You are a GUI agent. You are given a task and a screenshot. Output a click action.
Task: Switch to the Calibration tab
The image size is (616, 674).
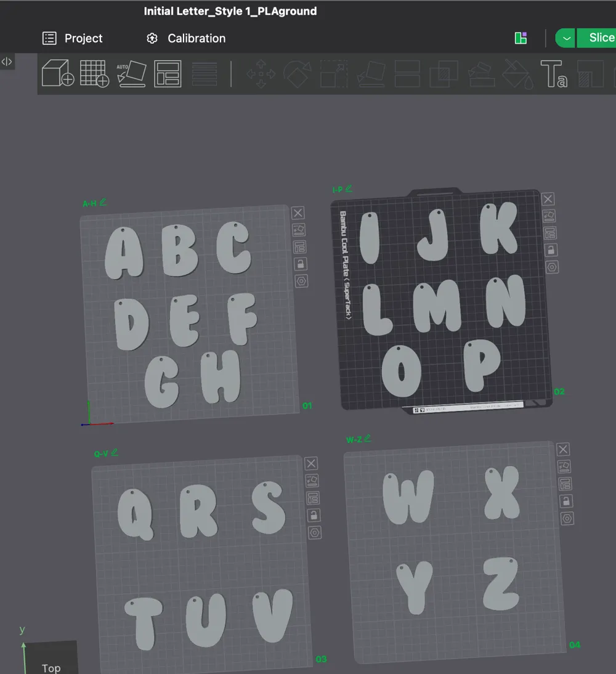pyautogui.click(x=185, y=38)
